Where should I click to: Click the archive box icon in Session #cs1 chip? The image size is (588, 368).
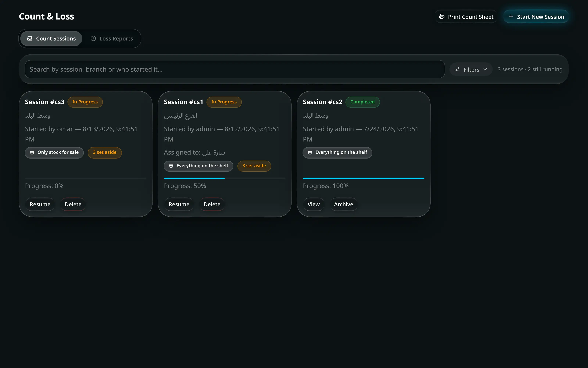(x=171, y=166)
